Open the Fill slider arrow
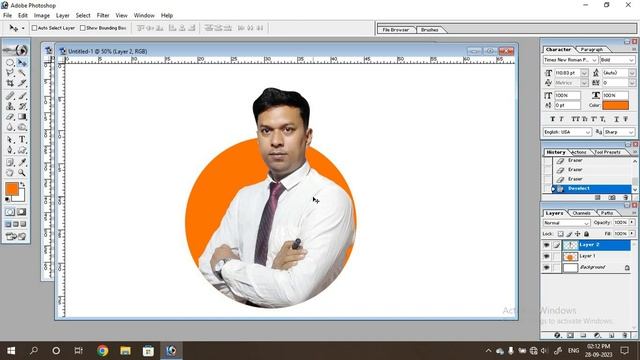The image size is (640, 360). tap(632, 233)
